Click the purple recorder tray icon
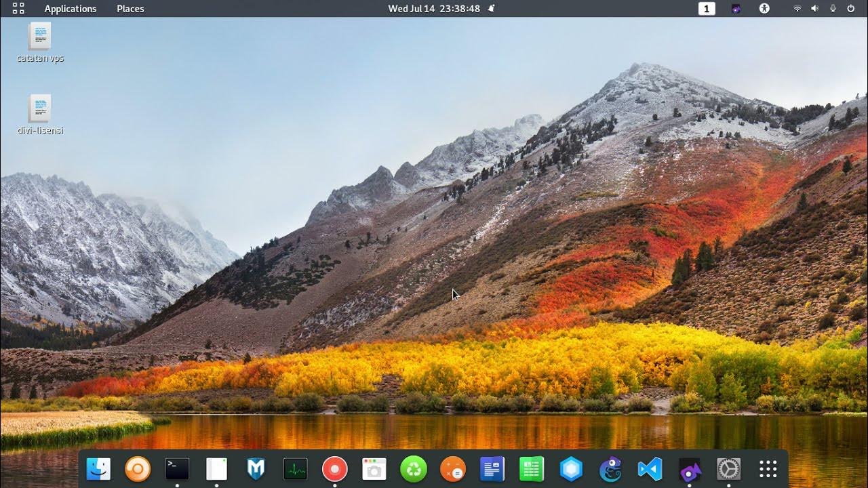This screenshot has width=868, height=488. pos(736,8)
